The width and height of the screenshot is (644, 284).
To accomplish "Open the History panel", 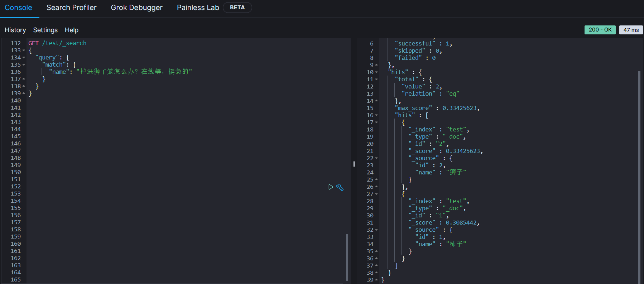I will (x=15, y=30).
